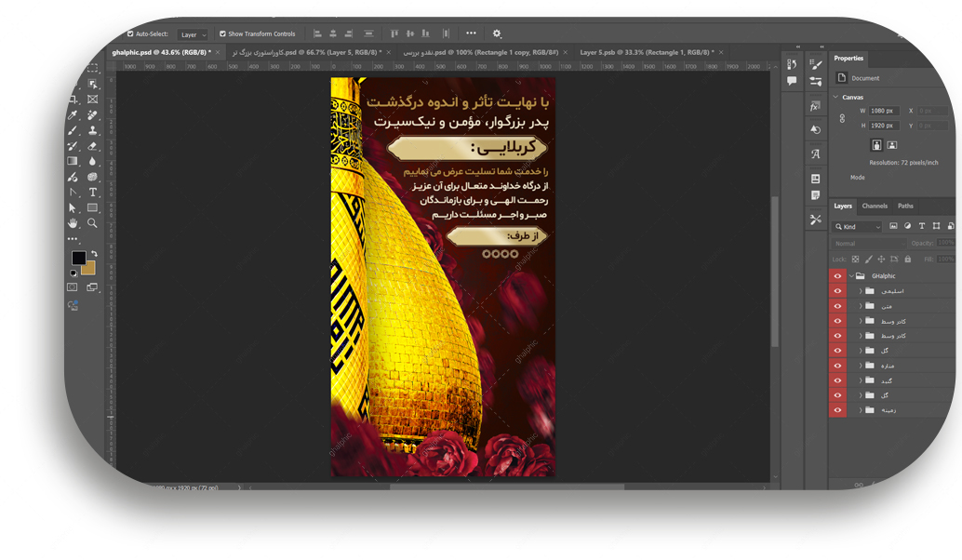Pick the Hand tool
962x560 pixels.
tap(73, 223)
